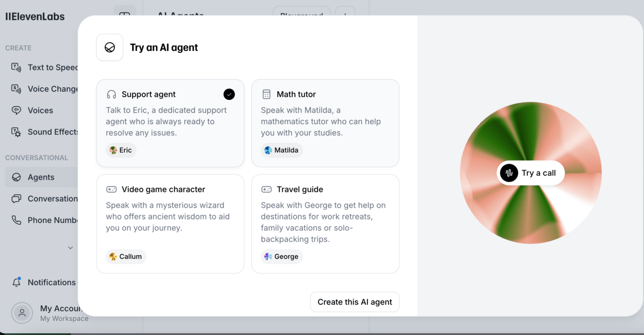Open the Conversations page
Screen dimensions: 644x335
pyautogui.click(x=41, y=198)
